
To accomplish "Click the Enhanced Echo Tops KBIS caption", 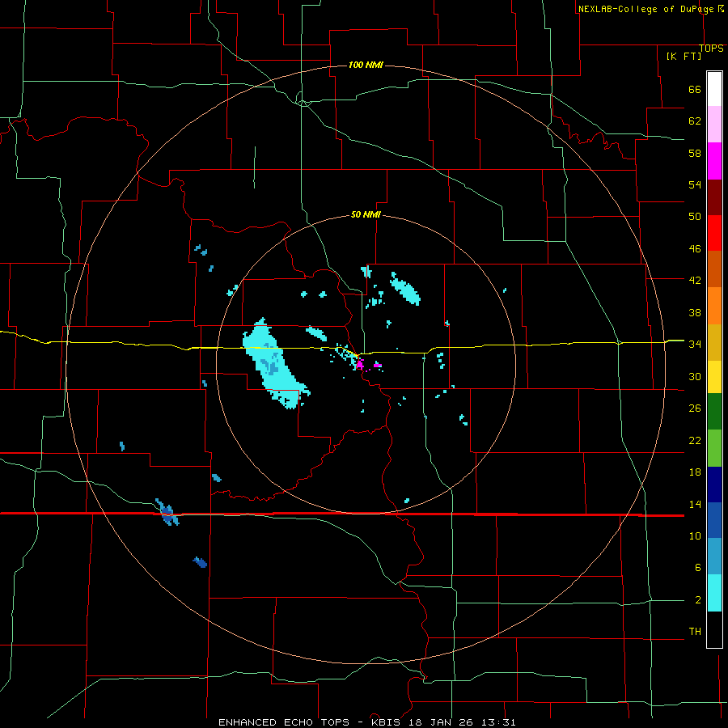I will pos(366,722).
